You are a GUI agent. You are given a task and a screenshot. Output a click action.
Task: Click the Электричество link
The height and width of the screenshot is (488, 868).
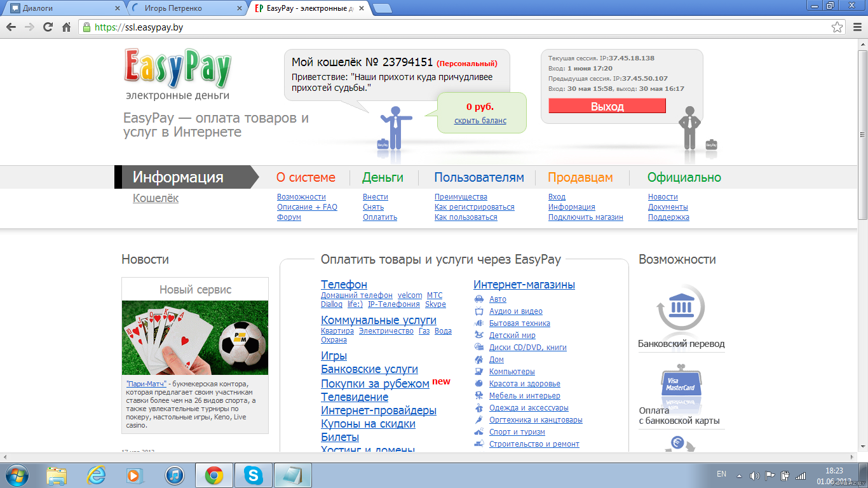click(x=386, y=331)
